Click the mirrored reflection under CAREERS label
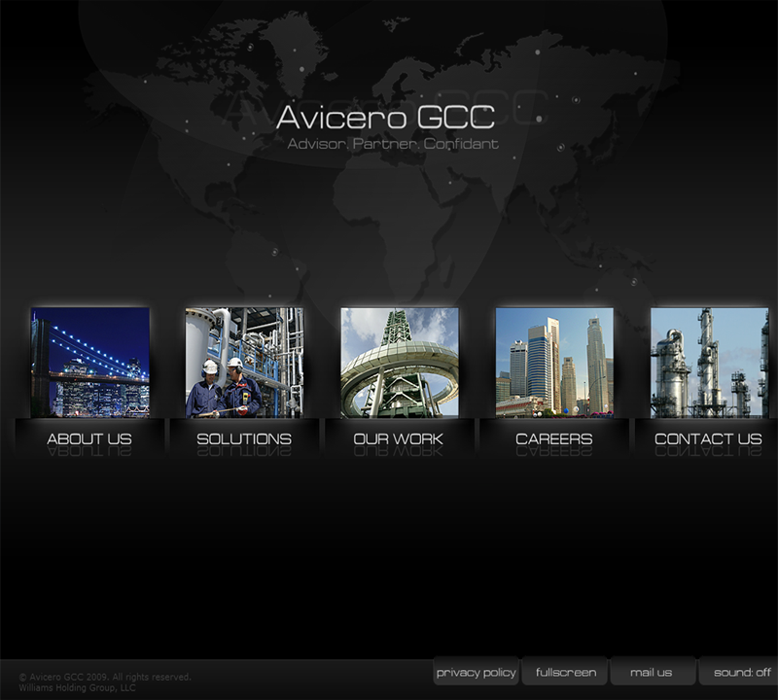Image resolution: width=778 pixels, height=700 pixels. tap(553, 454)
